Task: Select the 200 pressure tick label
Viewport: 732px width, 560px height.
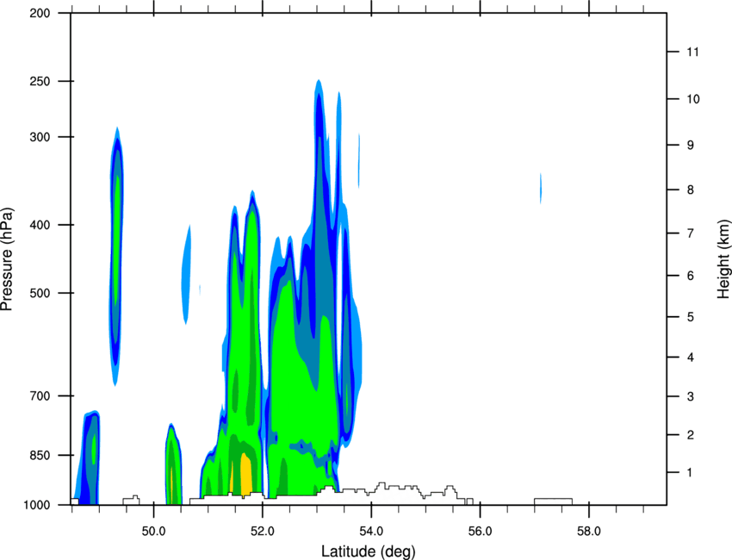Action: coord(40,13)
